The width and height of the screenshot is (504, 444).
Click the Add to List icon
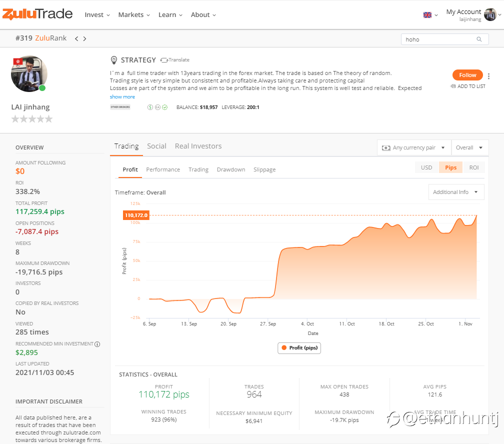[453, 86]
